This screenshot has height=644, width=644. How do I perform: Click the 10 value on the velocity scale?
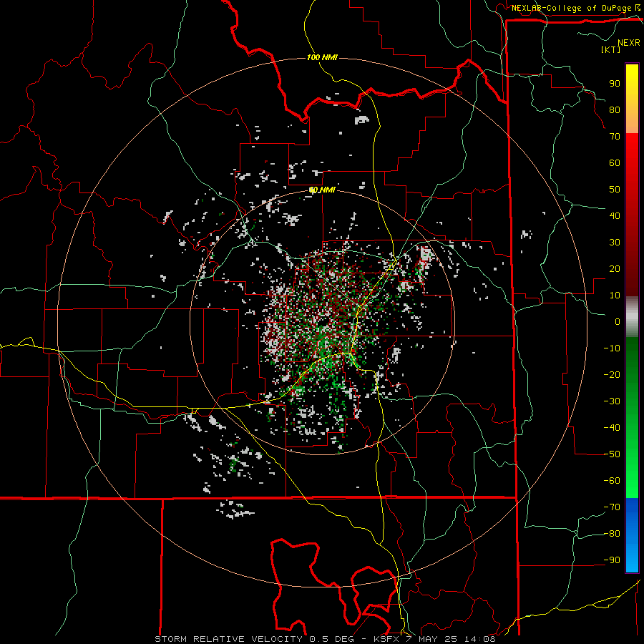(x=615, y=296)
